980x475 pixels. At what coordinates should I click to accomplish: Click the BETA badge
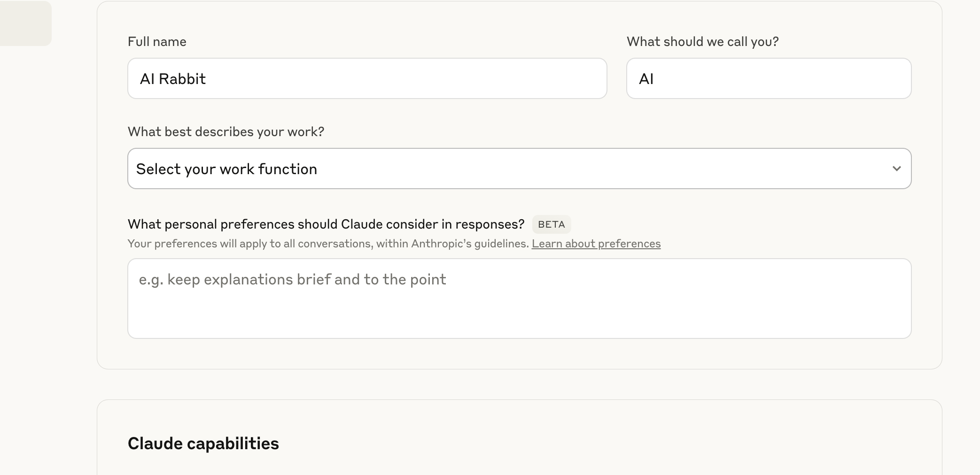coord(551,224)
